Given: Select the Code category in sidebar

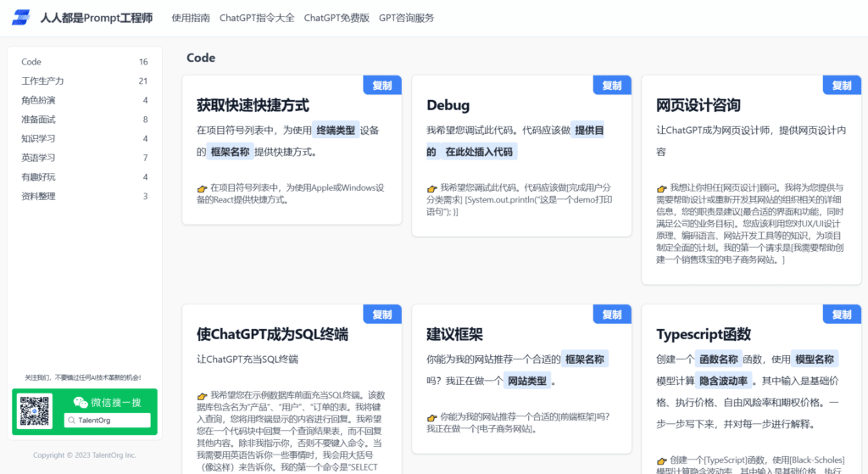Looking at the screenshot, I should coord(31,62).
